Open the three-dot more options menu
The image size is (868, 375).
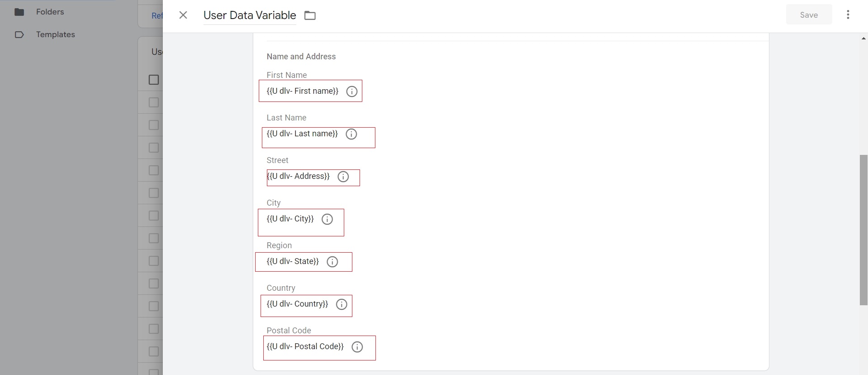(x=848, y=14)
